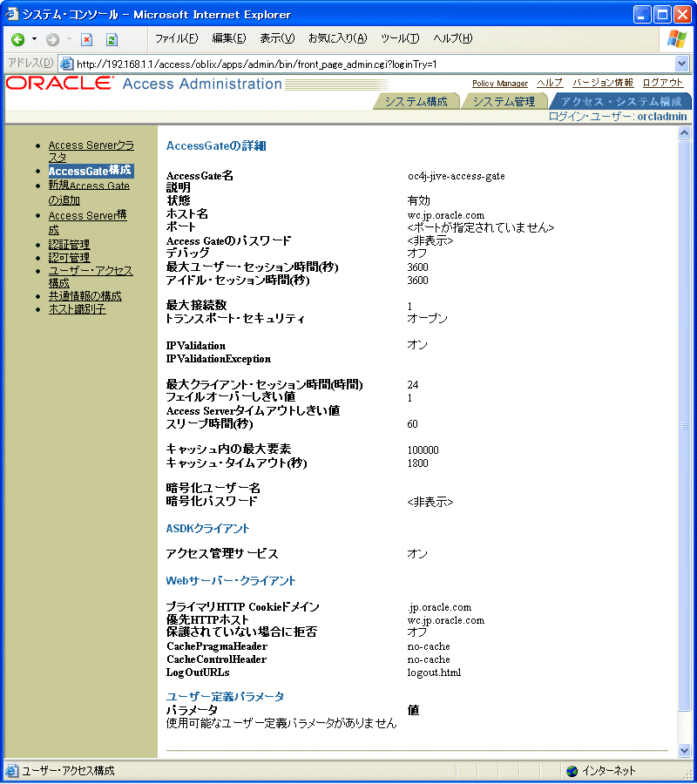Click the vertical scrollbar thumb
697x784 pixels.
[x=684, y=425]
